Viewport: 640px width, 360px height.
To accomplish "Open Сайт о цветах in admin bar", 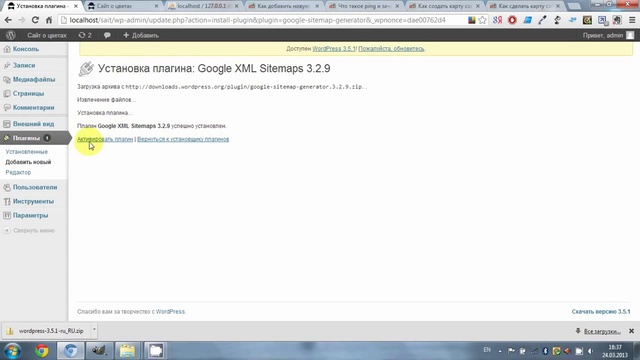I will (47, 35).
